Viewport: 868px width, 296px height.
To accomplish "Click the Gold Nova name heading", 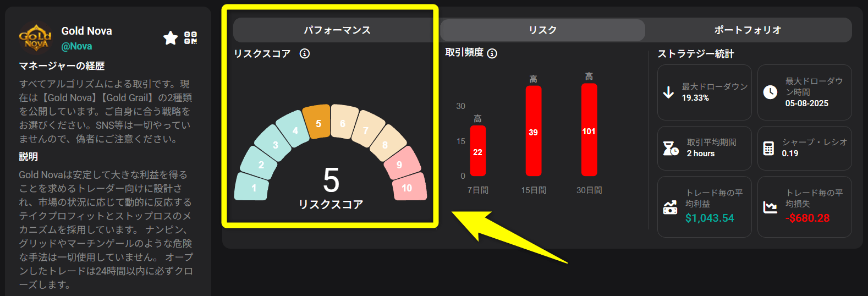I will pos(86,31).
